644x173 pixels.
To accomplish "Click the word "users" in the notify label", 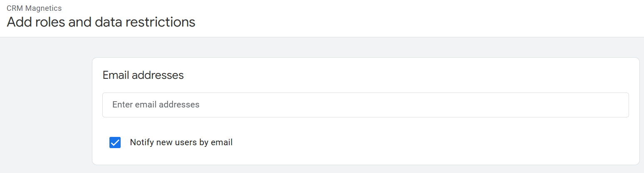I will point(186,142).
